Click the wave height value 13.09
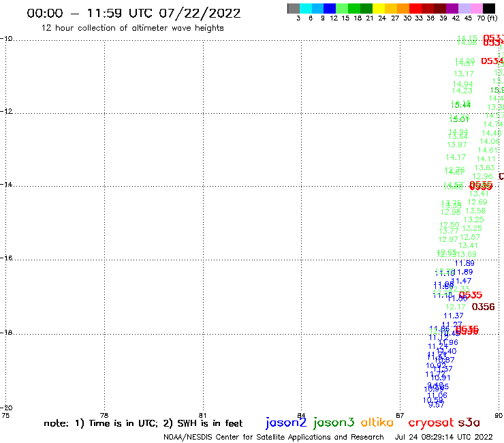Viewport: 504px width, 443px height. 467,254
